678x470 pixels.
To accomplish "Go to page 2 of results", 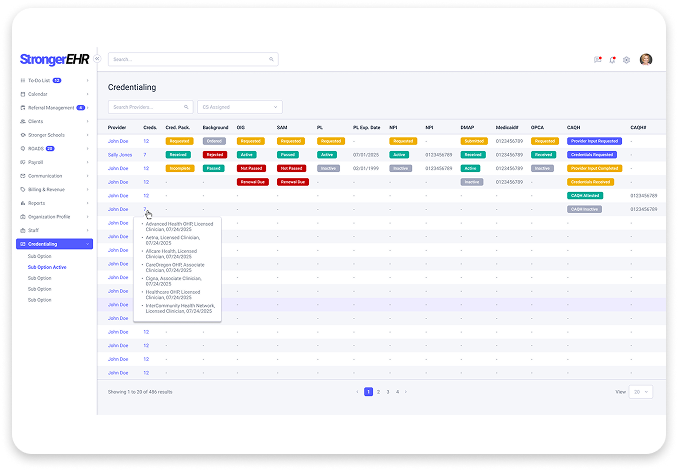I will click(378, 392).
